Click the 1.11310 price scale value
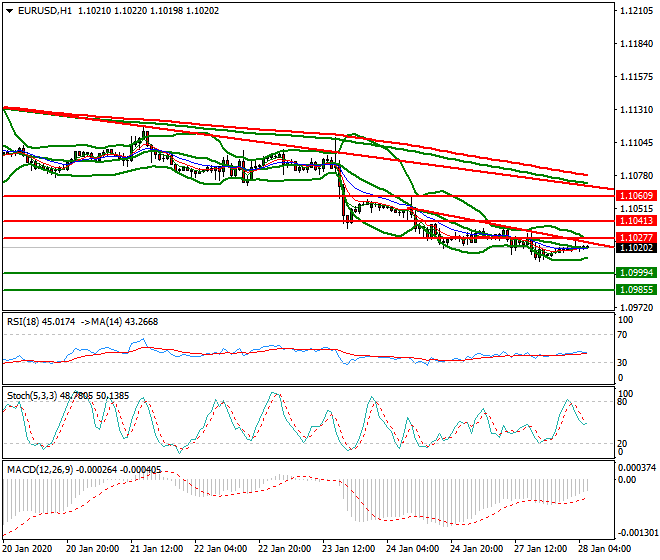This screenshot has width=660, height=560. (637, 110)
